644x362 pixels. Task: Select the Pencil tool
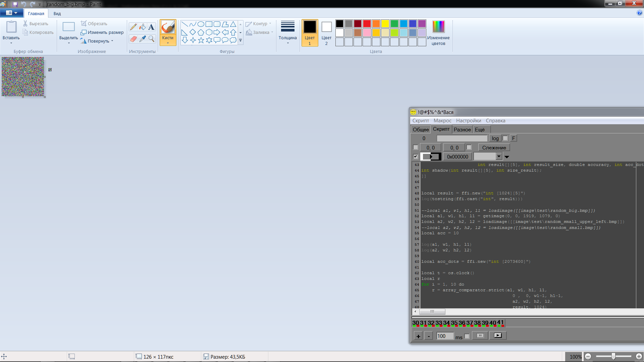(x=133, y=27)
